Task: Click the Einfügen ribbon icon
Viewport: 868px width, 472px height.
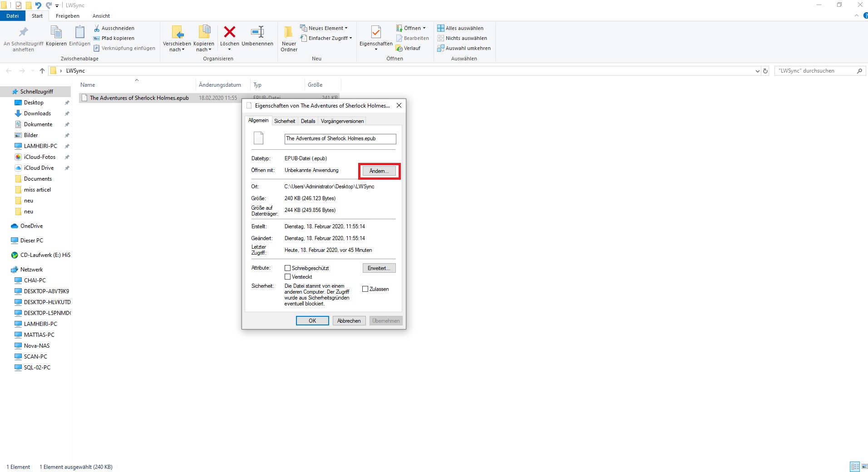Action: 79,36
